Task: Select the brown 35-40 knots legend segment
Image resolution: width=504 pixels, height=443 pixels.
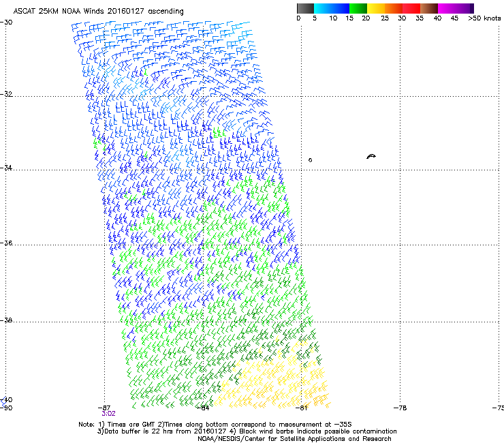Action: 429,8
